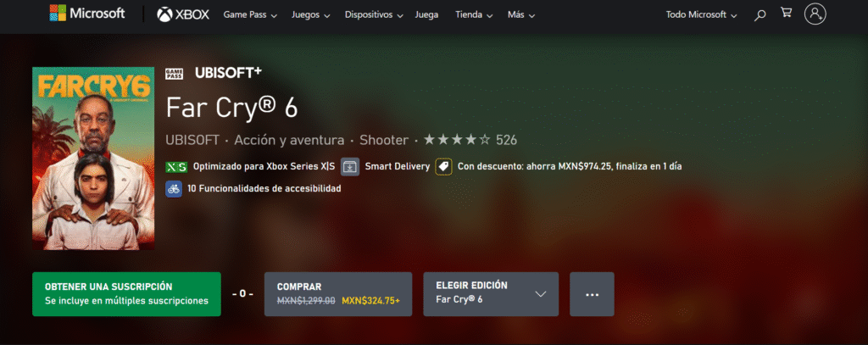The width and height of the screenshot is (868, 345).
Task: Open the more options ellipsis button
Action: 593,294
